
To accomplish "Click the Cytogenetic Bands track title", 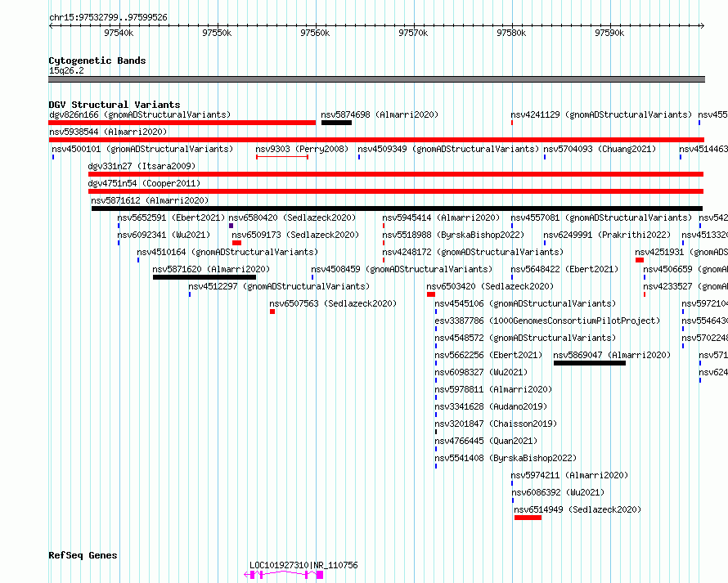I will tap(97, 61).
